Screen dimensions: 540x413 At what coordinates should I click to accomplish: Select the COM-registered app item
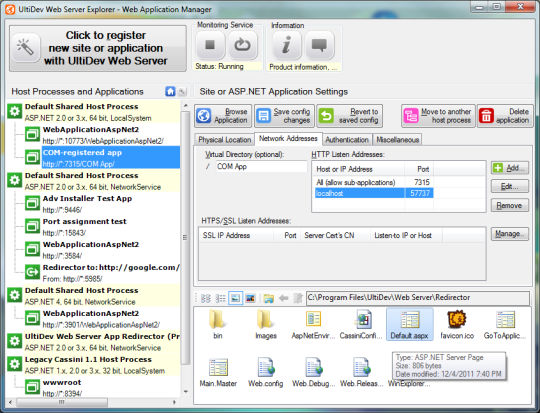pyautogui.click(x=103, y=158)
